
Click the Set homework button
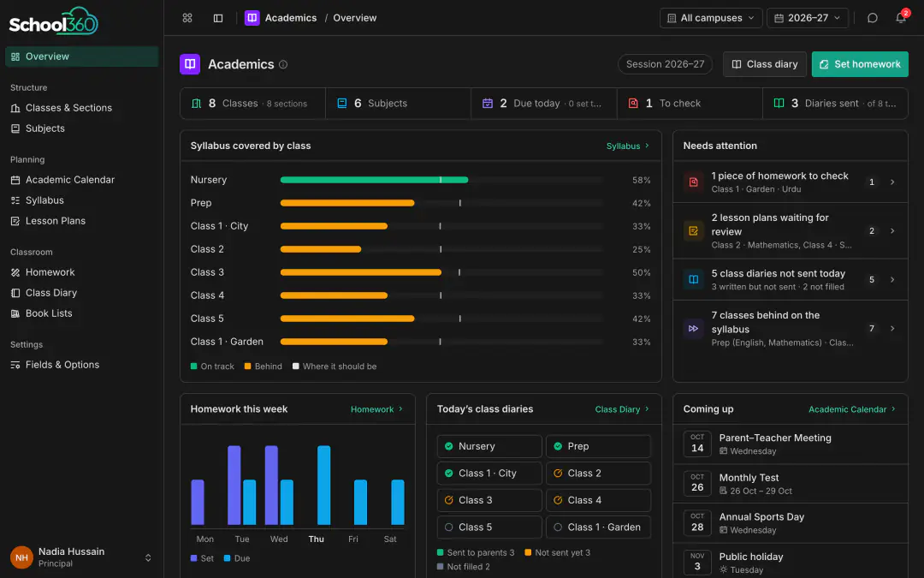(860, 64)
